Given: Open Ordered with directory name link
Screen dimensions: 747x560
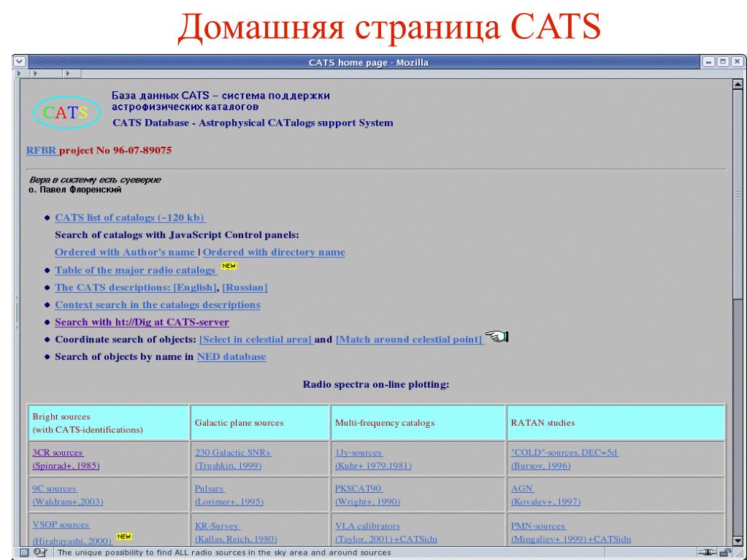Looking at the screenshot, I should pyautogui.click(x=274, y=253).
